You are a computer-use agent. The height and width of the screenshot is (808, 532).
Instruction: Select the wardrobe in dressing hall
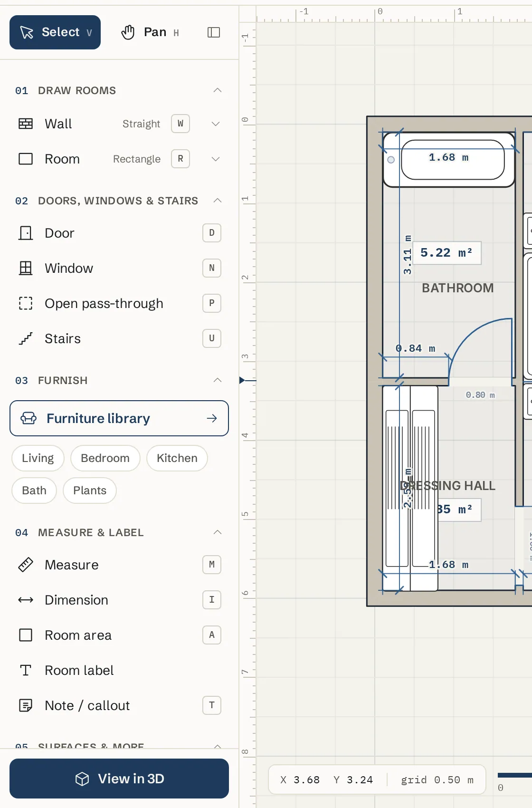click(x=410, y=488)
